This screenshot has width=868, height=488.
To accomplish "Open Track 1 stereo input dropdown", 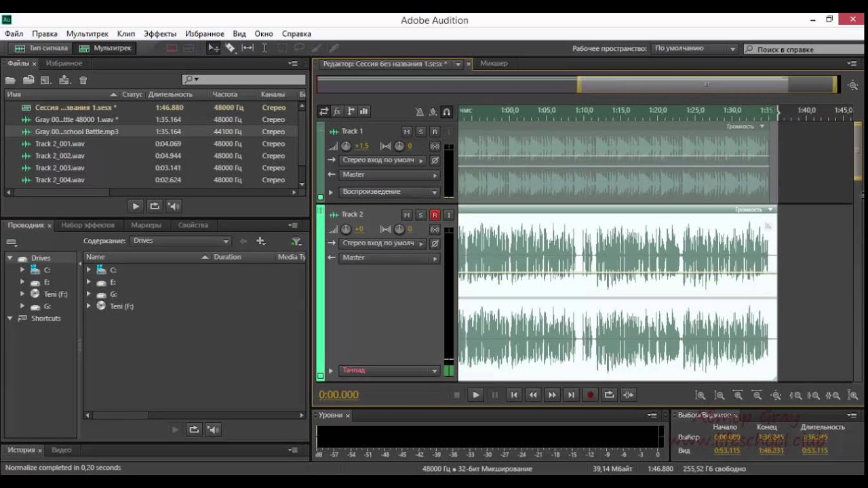I will [382, 161].
